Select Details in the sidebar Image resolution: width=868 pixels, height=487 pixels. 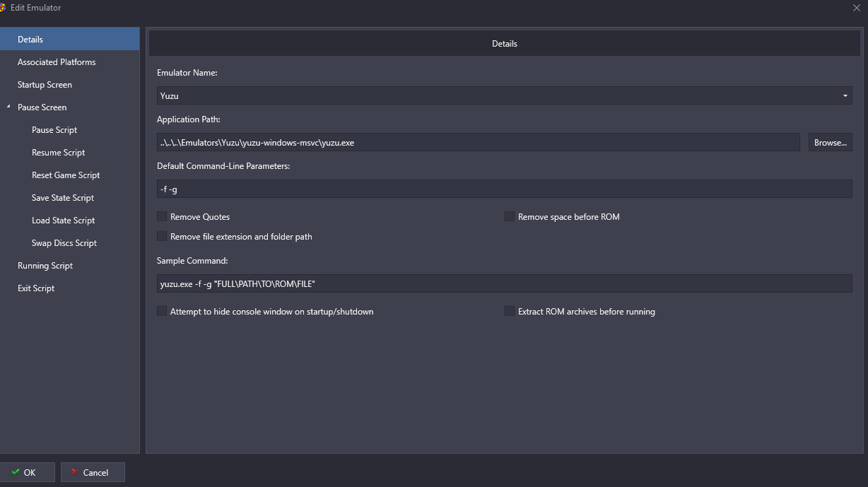pos(70,40)
